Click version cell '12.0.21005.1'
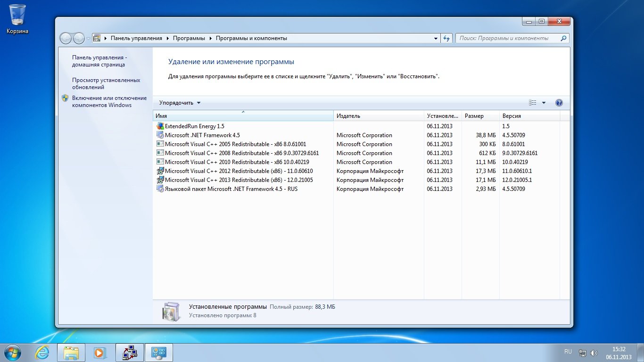Image resolution: width=644 pixels, height=362 pixels. (517, 180)
